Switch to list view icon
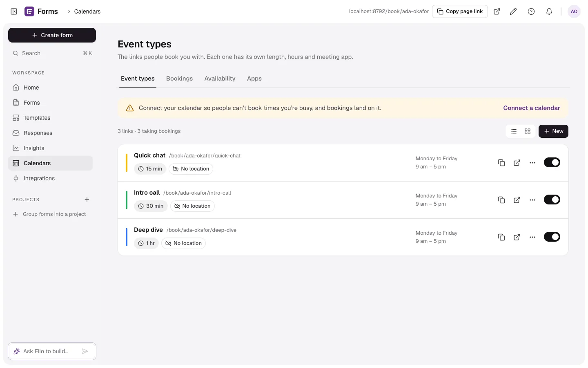The width and height of the screenshot is (588, 368). 514,131
